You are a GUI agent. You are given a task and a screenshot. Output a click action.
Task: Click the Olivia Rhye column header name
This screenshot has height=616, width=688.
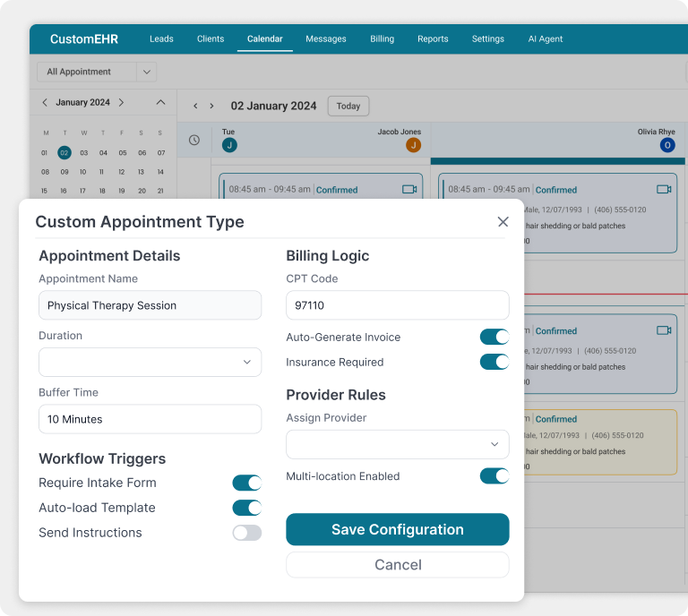pos(656,132)
